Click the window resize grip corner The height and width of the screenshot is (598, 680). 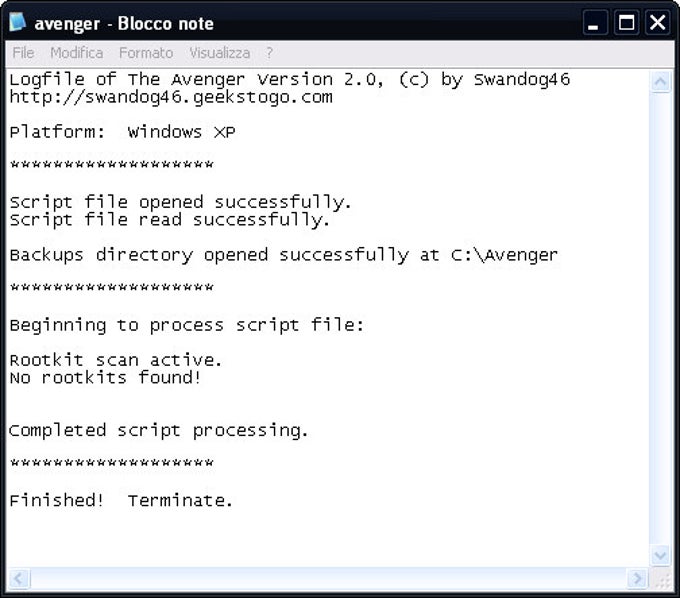coord(661,579)
